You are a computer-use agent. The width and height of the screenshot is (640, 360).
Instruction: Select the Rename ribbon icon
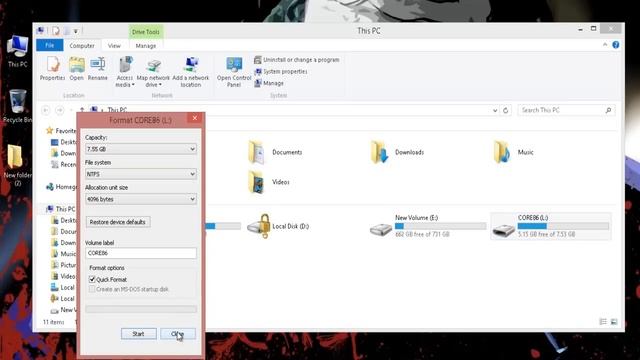(98, 69)
